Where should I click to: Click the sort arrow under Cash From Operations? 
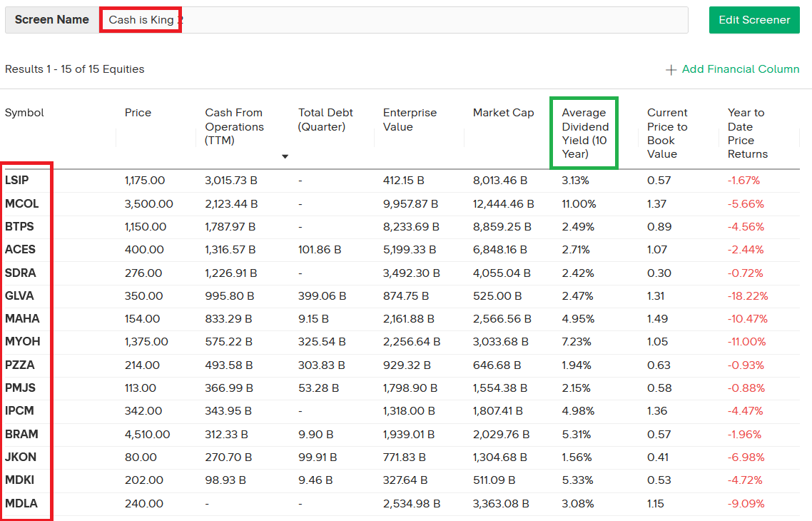click(x=285, y=156)
